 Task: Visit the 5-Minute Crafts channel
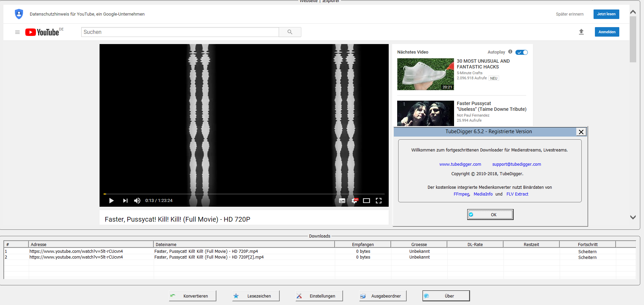(470, 73)
